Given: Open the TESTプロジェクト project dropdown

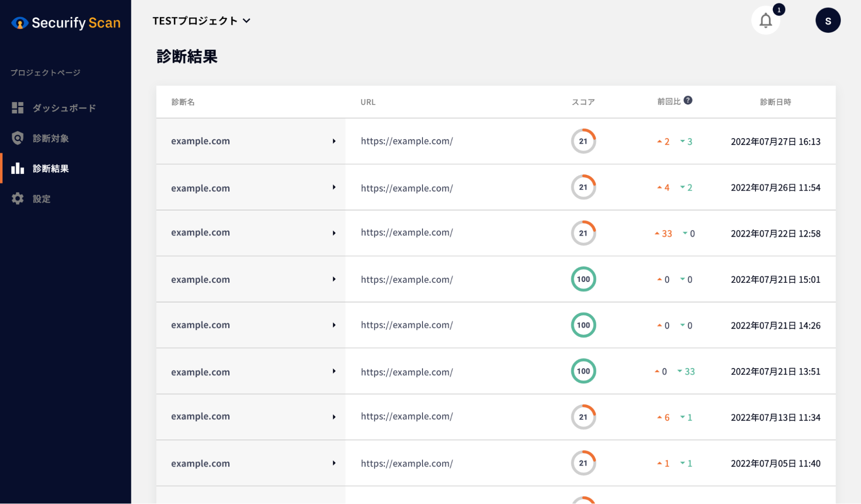Looking at the screenshot, I should (201, 21).
